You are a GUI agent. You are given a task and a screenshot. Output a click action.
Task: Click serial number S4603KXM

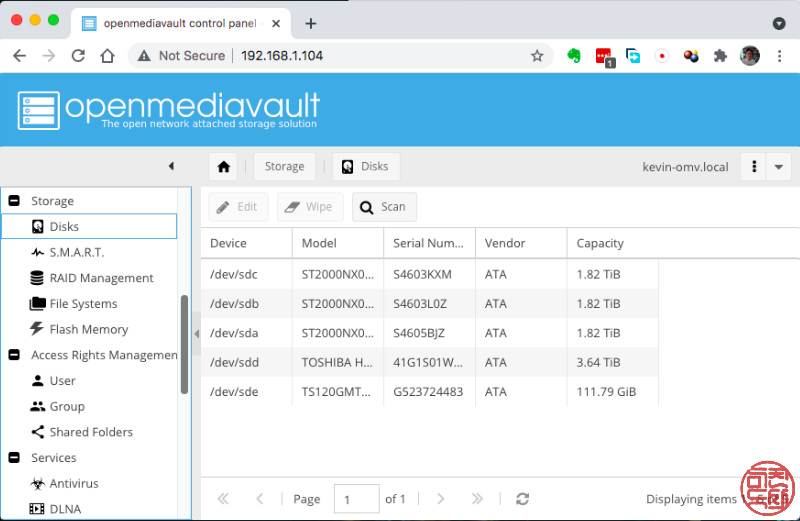pos(422,275)
